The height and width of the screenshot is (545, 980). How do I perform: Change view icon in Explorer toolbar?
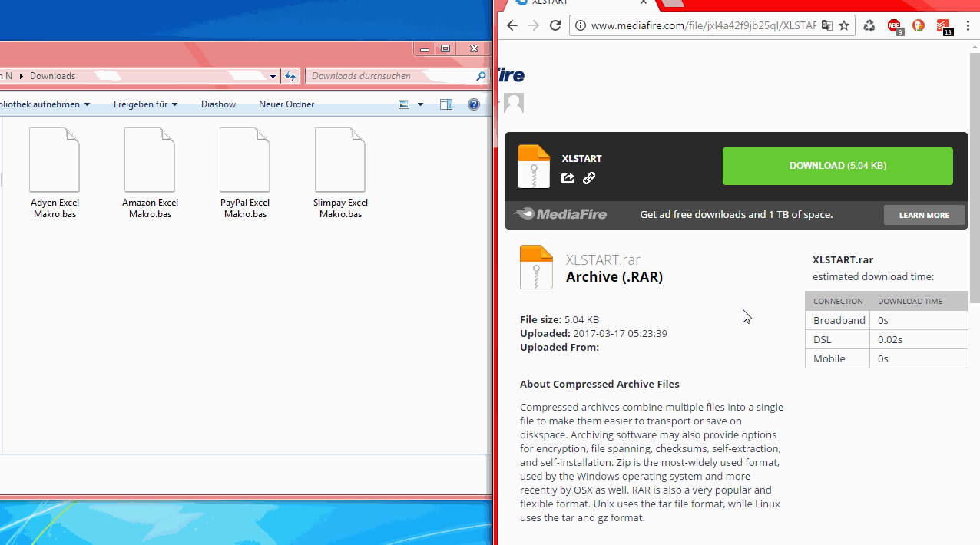point(405,104)
